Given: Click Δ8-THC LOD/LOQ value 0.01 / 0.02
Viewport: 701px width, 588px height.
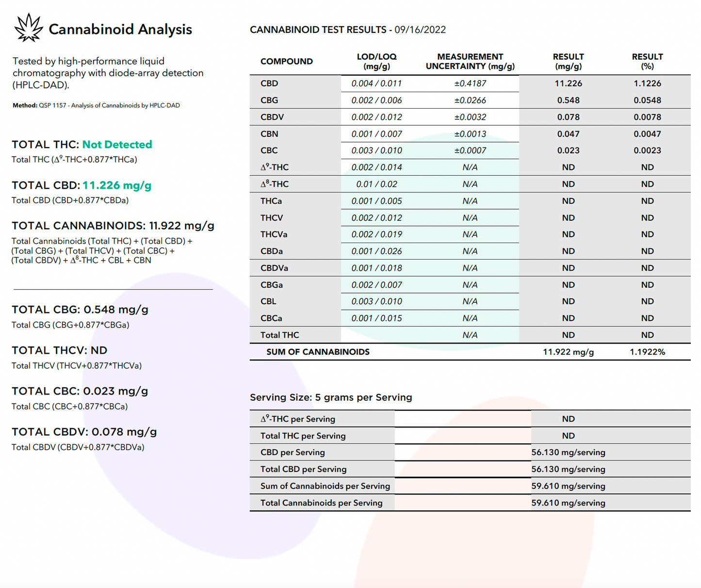Looking at the screenshot, I should coord(377,184).
